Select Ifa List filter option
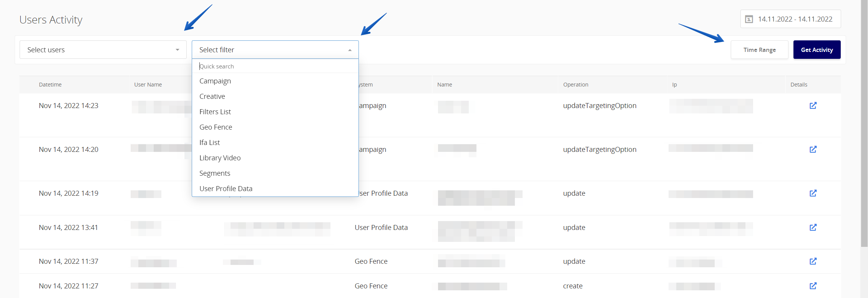This screenshot has width=868, height=298. (275, 142)
